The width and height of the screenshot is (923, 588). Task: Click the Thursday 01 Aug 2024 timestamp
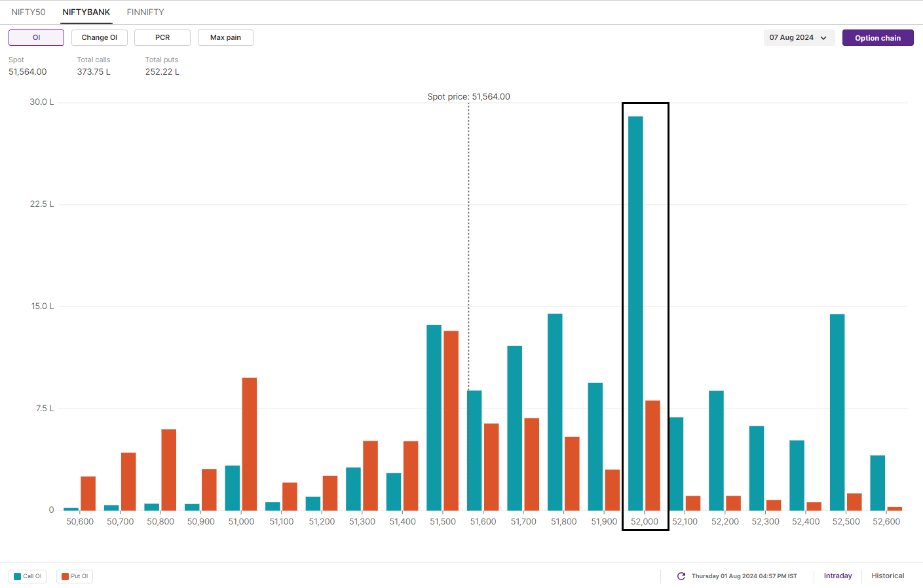tap(744, 576)
